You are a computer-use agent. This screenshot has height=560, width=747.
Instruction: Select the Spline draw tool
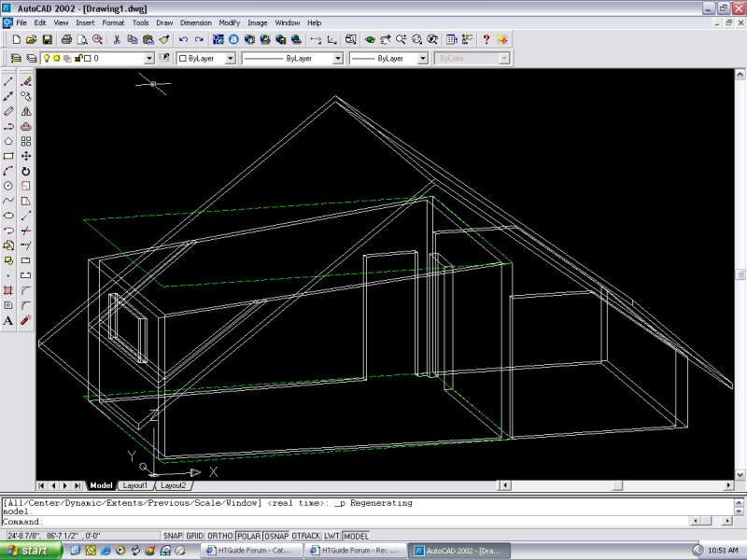pos(8,201)
